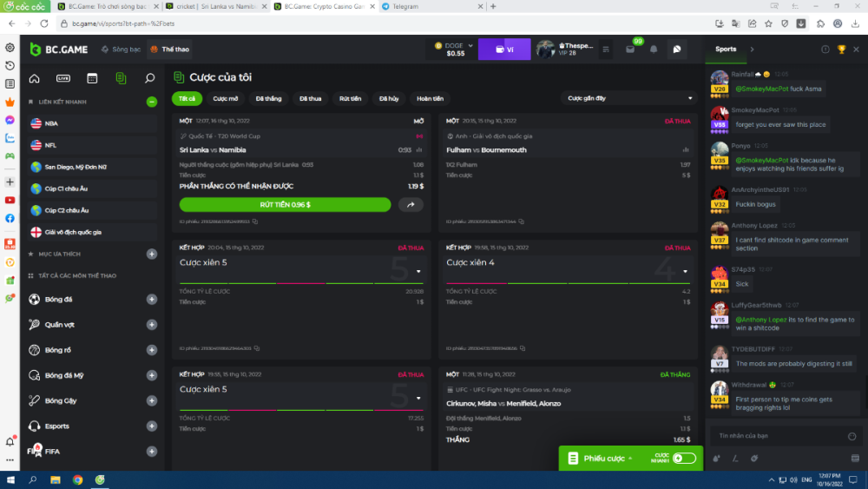This screenshot has width=868, height=489.
Task: Open the trophy icon in the chat header
Action: click(x=841, y=50)
